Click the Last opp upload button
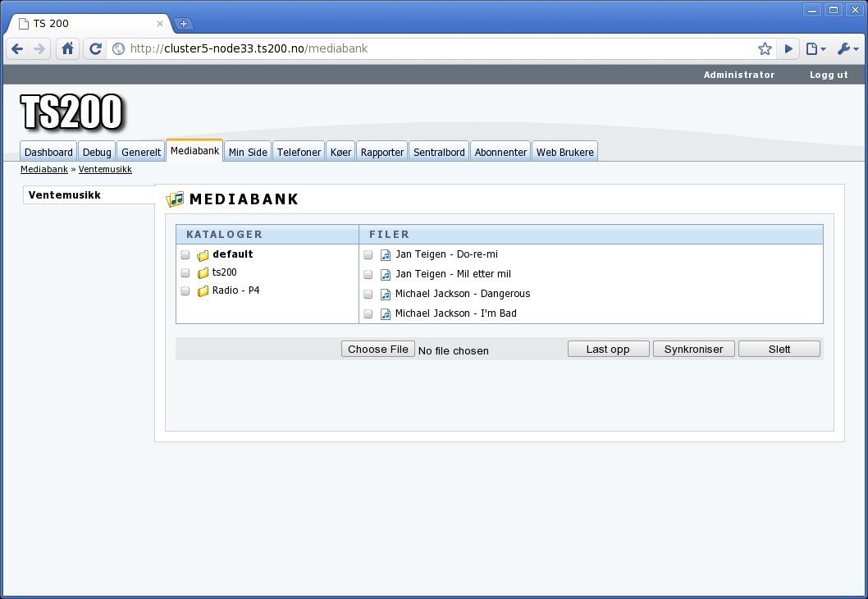The image size is (868, 599). pos(609,349)
